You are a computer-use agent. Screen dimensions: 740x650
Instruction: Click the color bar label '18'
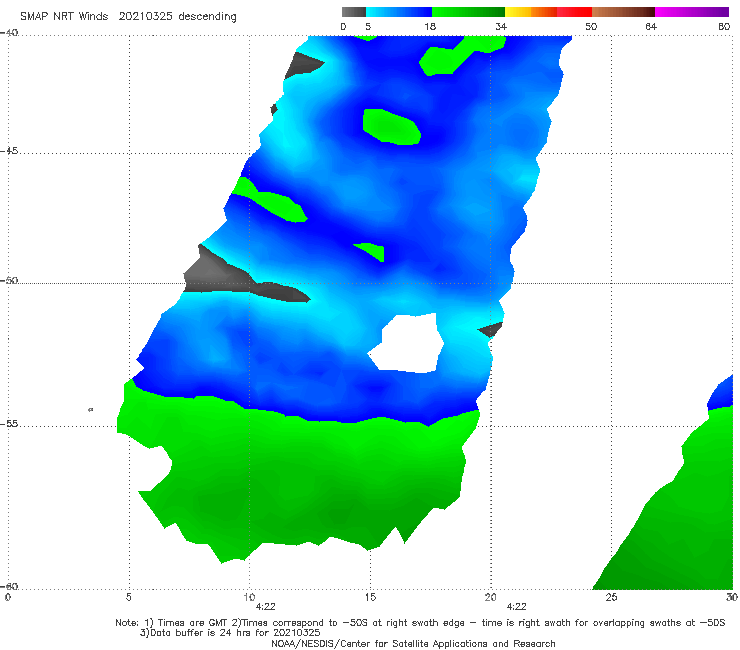(x=430, y=27)
